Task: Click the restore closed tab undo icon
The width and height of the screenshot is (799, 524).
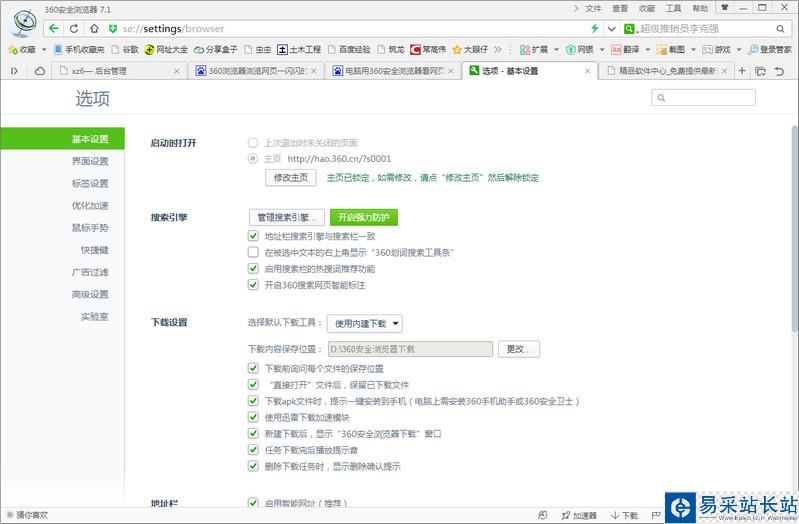Action: [779, 71]
